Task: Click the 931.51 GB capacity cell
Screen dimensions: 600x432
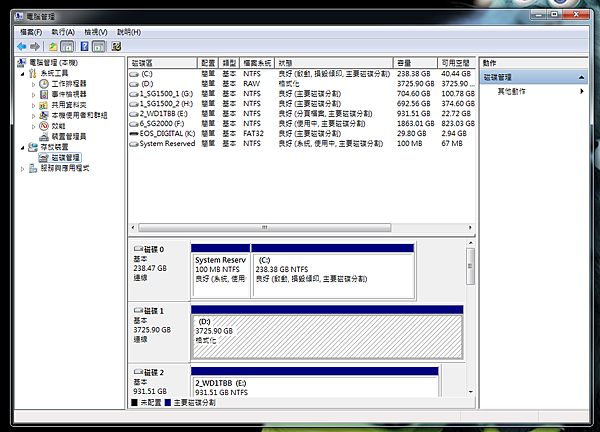Action: point(414,114)
